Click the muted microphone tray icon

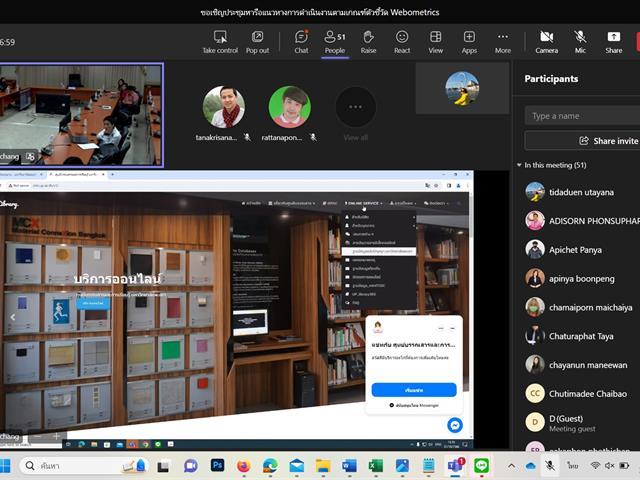[x=550, y=465]
